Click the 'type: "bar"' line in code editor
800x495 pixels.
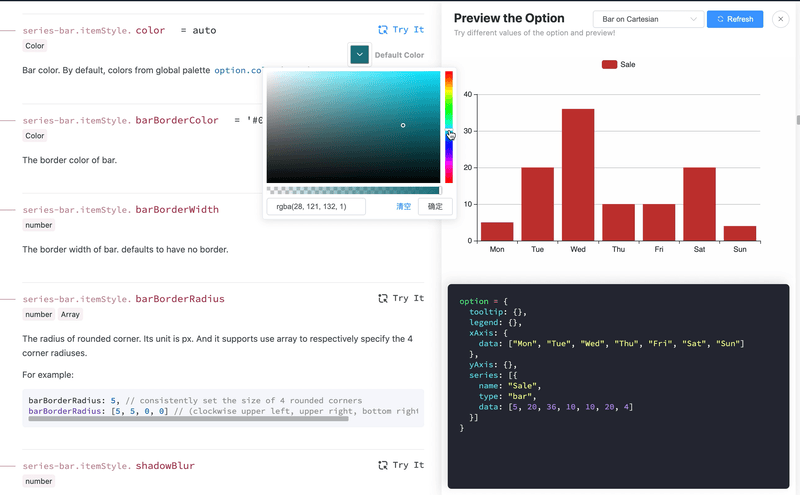coord(507,396)
